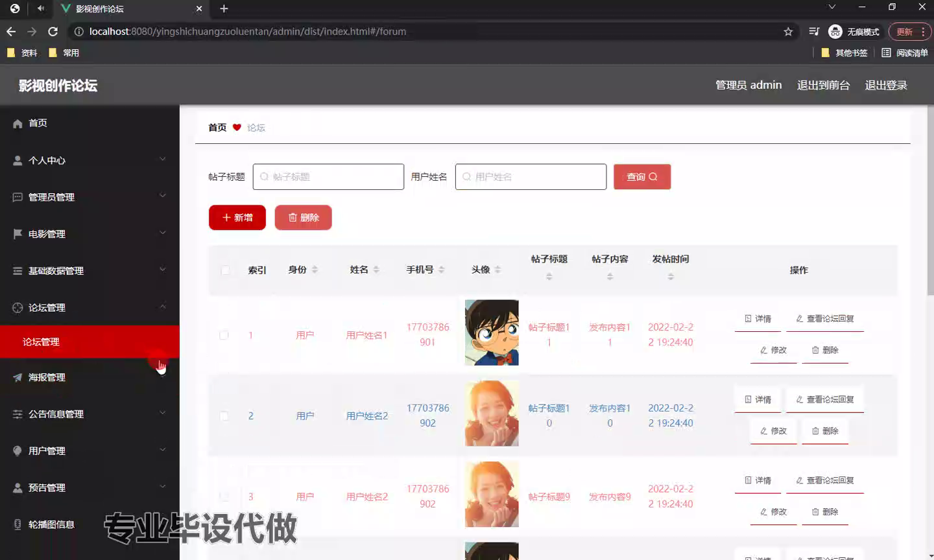The image size is (934, 560).
Task: Click the page vertical scrollbar
Action: [929, 201]
